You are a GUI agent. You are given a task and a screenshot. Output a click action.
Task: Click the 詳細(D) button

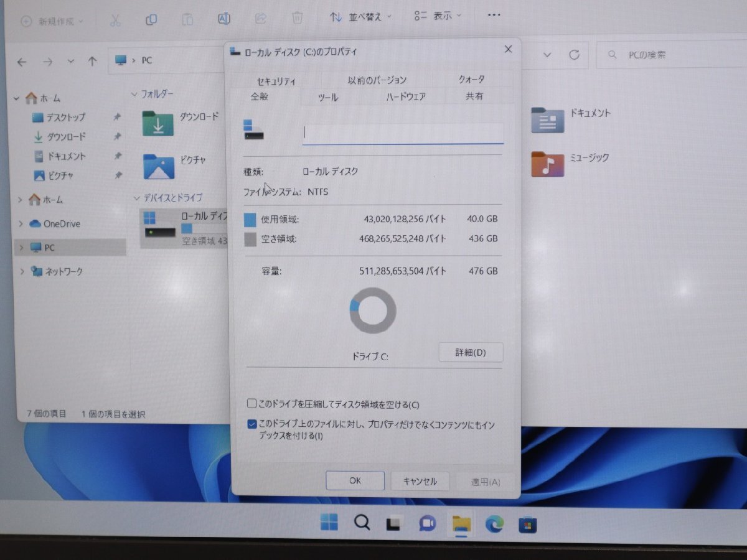(471, 352)
